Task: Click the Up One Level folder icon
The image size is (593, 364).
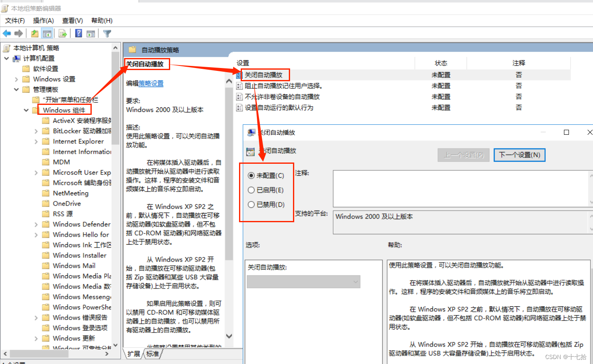Action: [35, 33]
